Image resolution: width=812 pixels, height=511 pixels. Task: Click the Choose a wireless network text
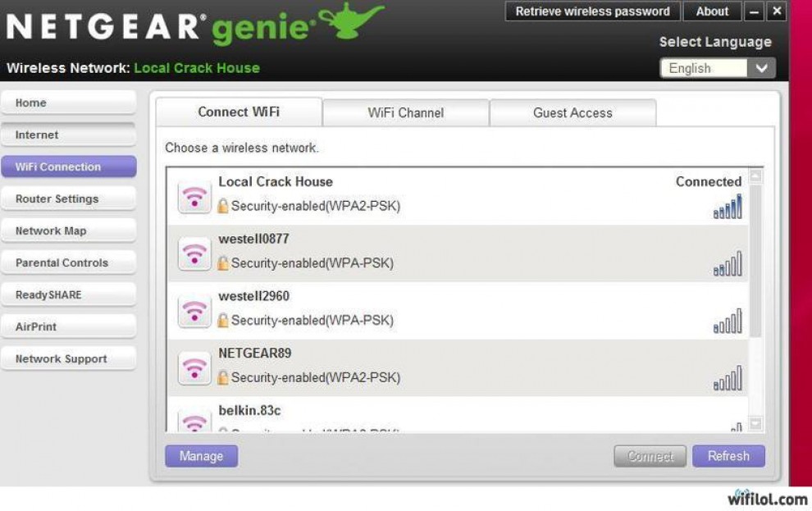click(242, 148)
